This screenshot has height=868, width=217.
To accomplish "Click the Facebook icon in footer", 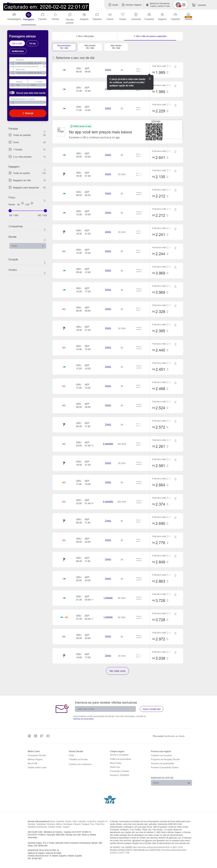I will 29,736.
